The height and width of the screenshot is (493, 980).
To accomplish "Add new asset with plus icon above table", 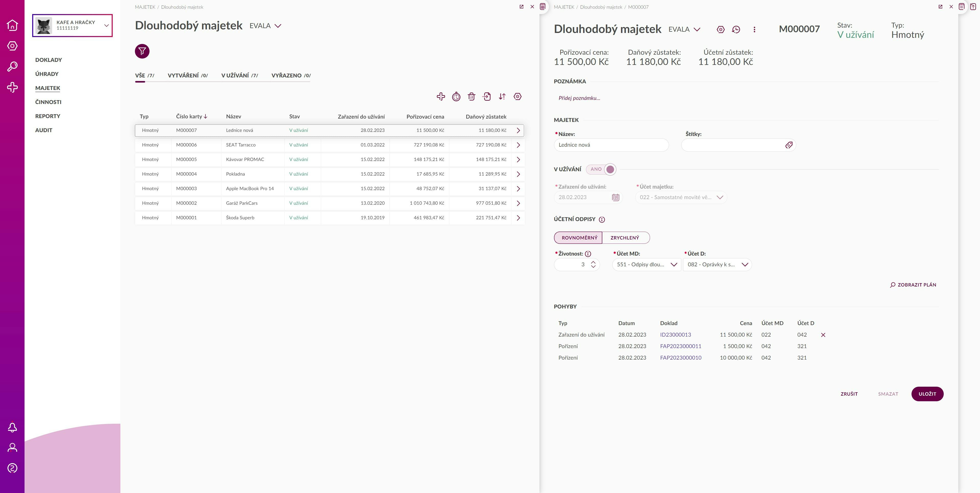I will point(441,97).
